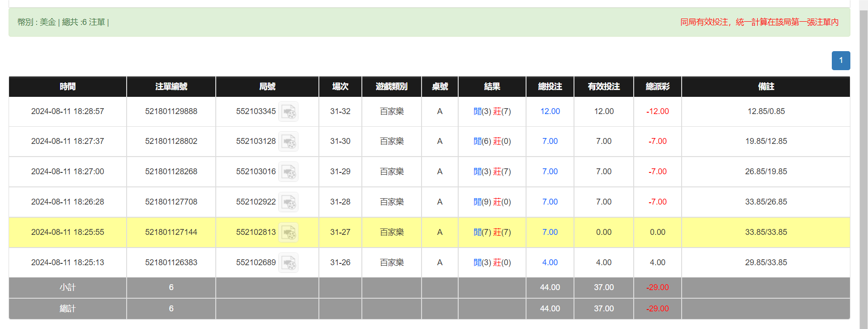Open video replay for game 552103016

tap(289, 172)
